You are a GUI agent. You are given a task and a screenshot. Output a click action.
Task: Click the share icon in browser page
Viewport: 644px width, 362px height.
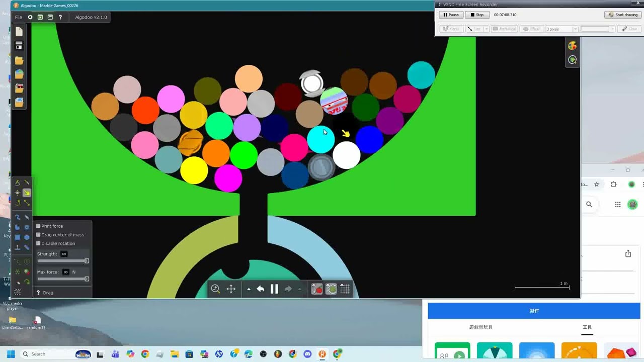pos(628,253)
